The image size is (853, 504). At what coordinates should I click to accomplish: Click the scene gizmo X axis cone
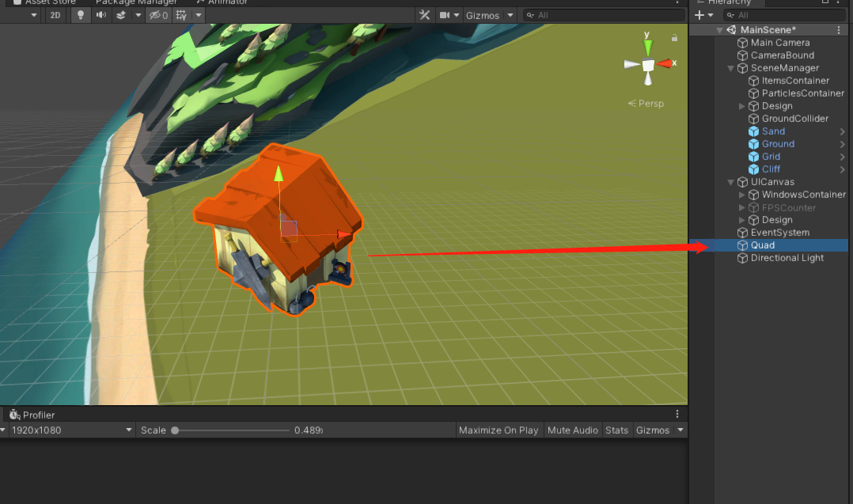[x=664, y=63]
